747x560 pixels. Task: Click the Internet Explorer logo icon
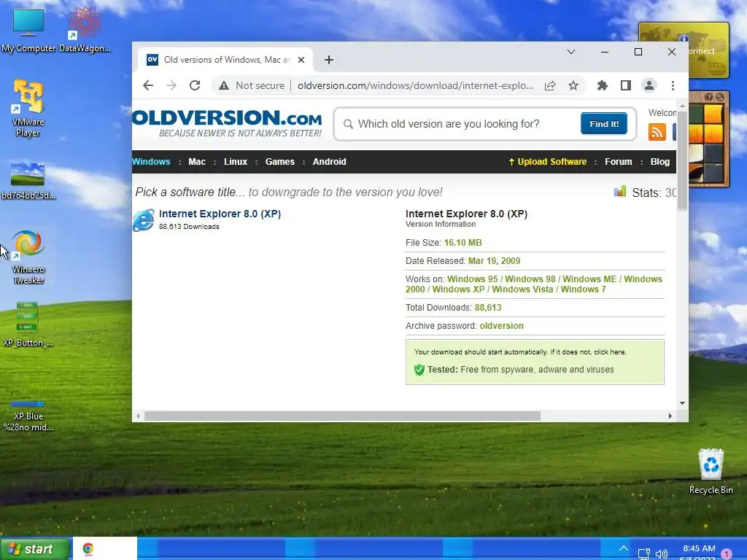(144, 220)
